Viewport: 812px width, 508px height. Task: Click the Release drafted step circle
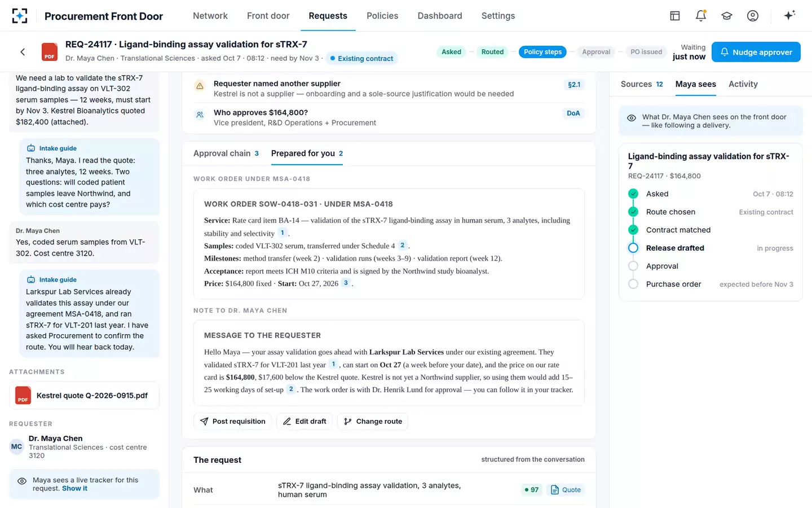[x=633, y=248]
